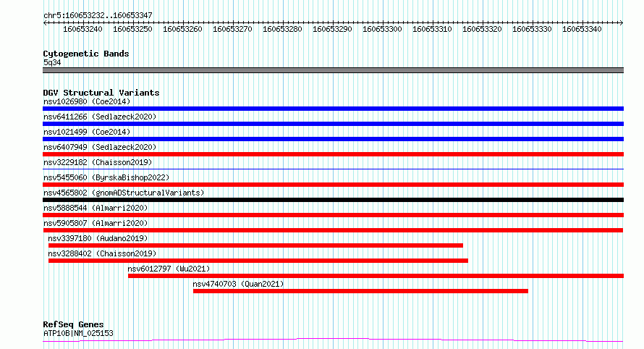Select the thin blue line under nsv3229182
The height and width of the screenshot is (349, 644).
click(333, 169)
